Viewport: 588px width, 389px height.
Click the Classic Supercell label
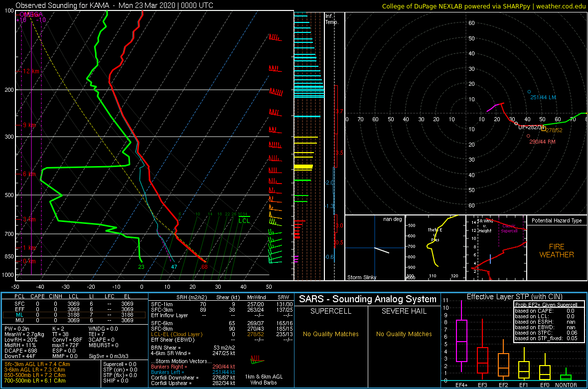pyautogui.click(x=510, y=228)
